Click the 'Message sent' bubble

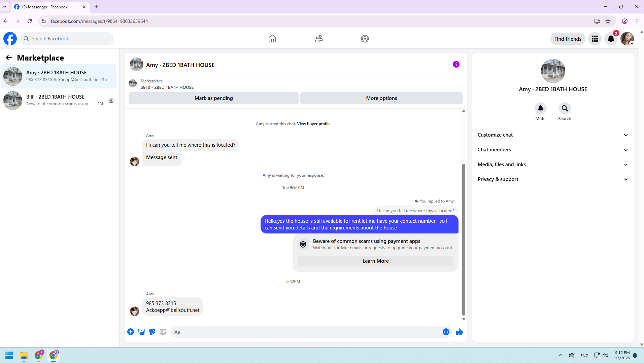click(162, 158)
